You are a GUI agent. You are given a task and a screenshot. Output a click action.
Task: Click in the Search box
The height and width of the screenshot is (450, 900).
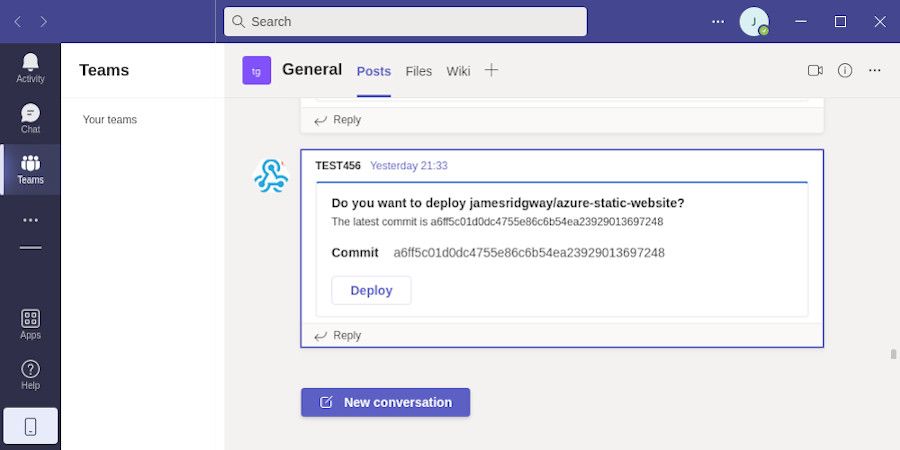[405, 21]
